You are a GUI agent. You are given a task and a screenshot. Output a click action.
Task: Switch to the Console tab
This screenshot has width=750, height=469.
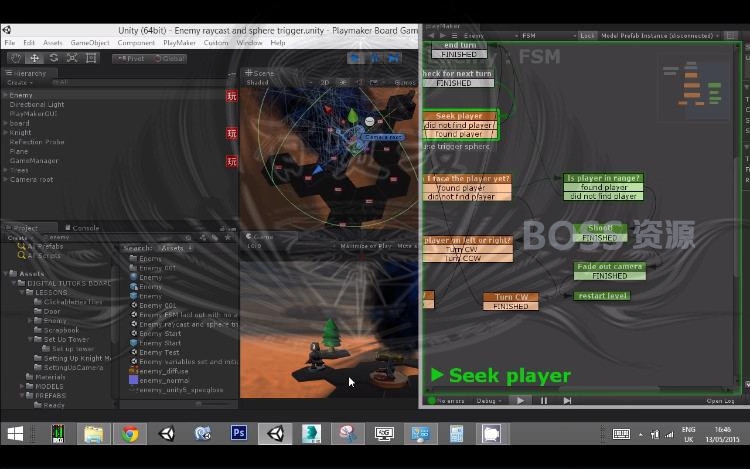(x=82, y=228)
